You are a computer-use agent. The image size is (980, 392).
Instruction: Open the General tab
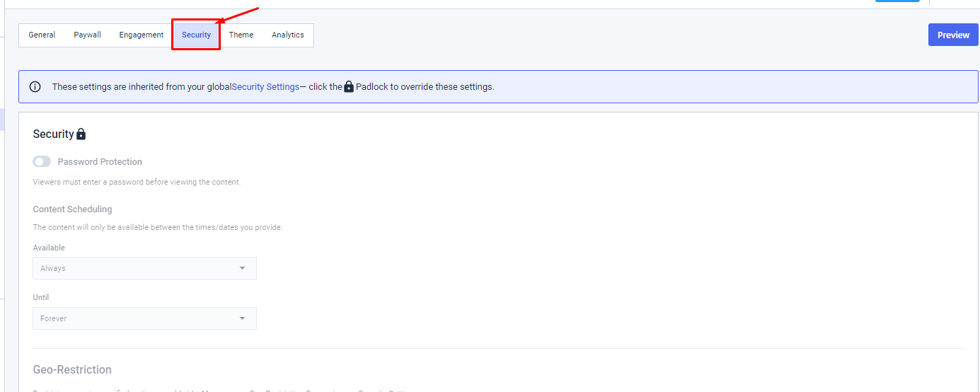coord(42,35)
